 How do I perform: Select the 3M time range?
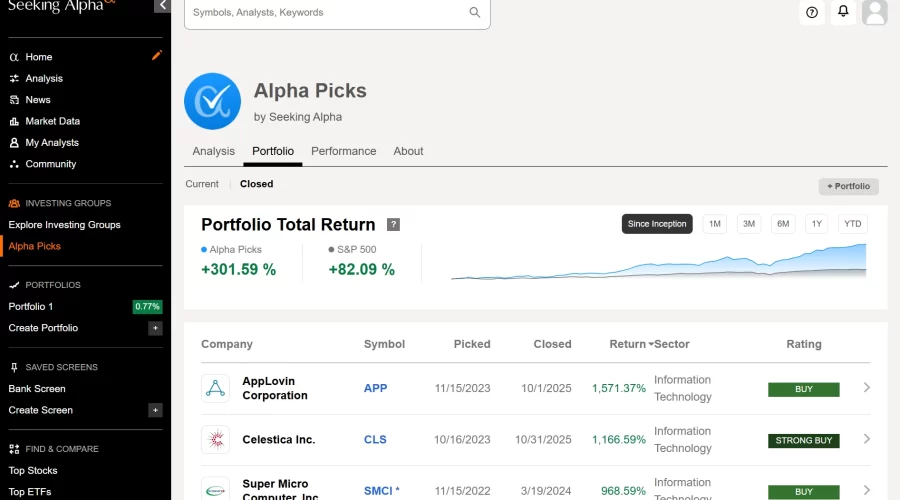pos(749,224)
